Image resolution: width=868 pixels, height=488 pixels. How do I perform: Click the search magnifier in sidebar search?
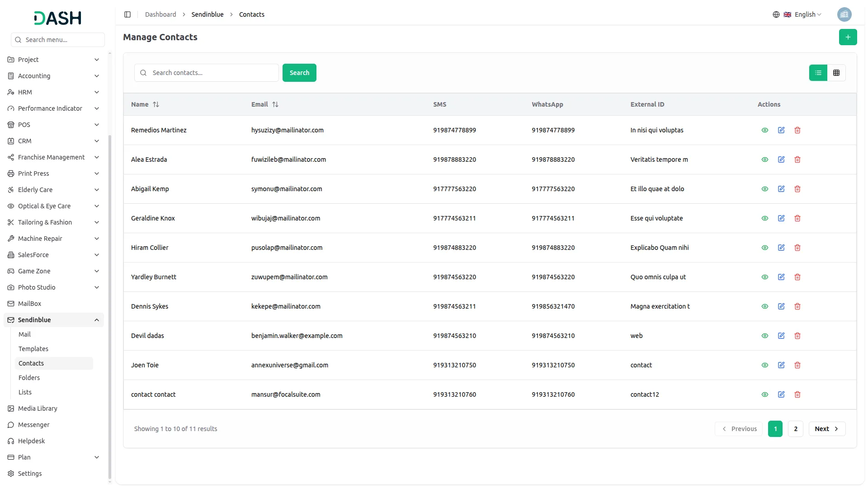(x=18, y=40)
